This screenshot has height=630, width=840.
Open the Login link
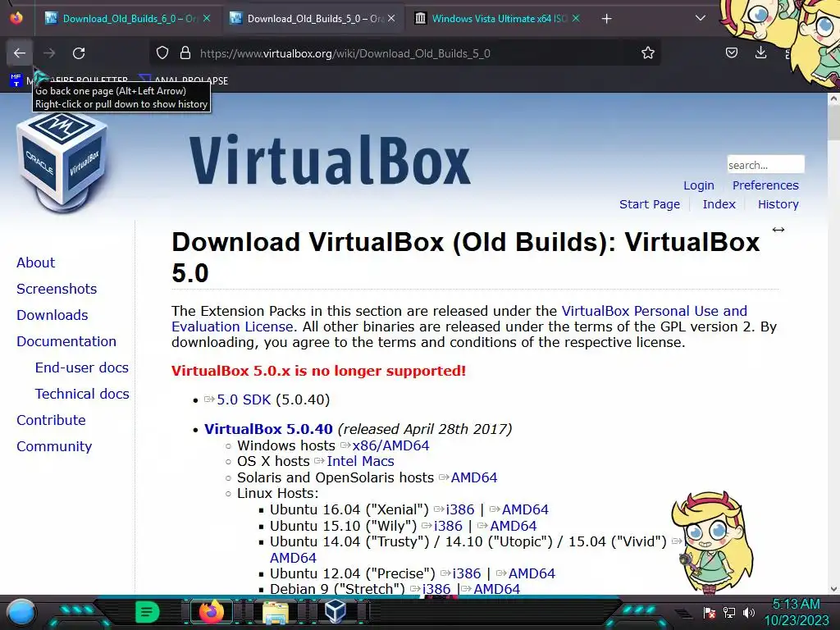click(x=699, y=185)
